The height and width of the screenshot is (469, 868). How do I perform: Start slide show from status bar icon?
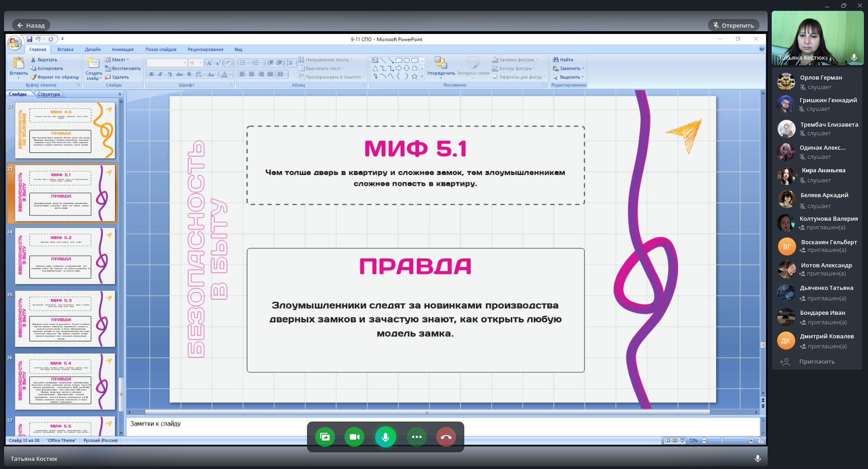coord(682,441)
